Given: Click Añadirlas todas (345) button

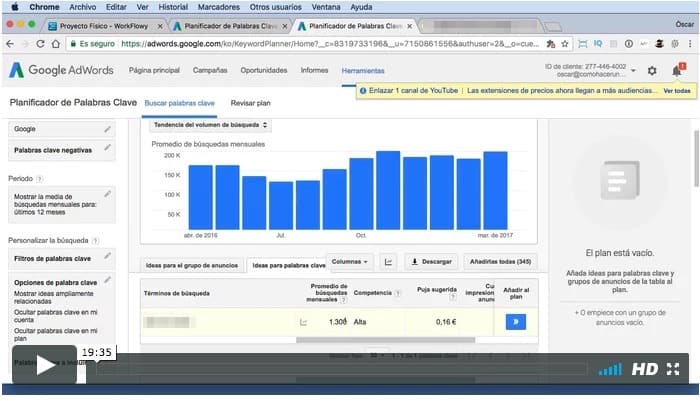Looking at the screenshot, I should pos(500,261).
